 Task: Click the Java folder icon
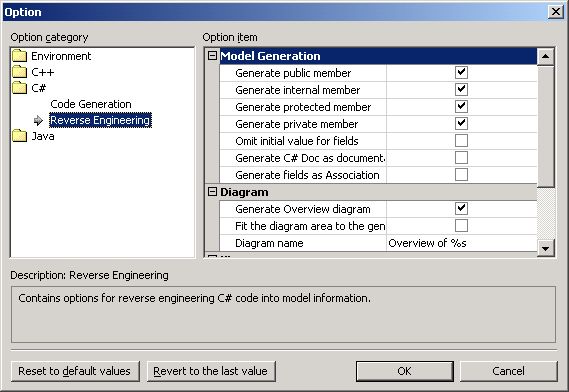click(19, 136)
